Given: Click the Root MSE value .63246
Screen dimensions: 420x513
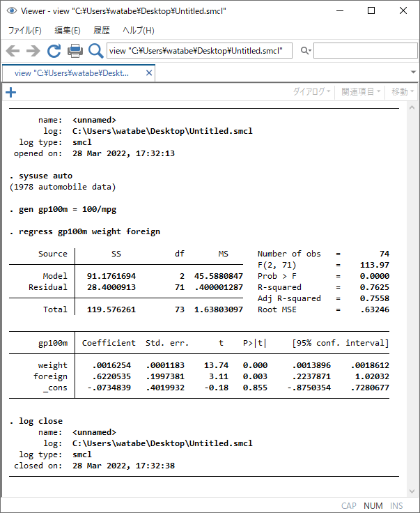Looking at the screenshot, I should pyautogui.click(x=375, y=309).
